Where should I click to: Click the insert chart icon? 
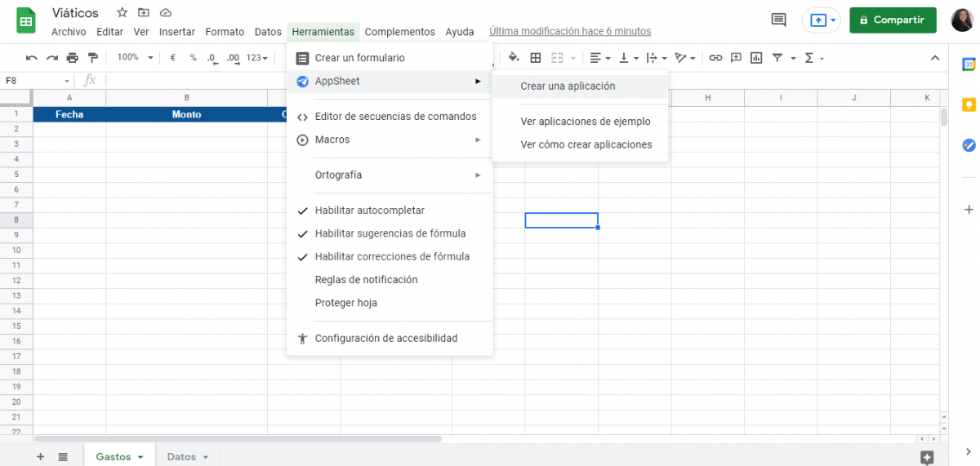pyautogui.click(x=756, y=58)
